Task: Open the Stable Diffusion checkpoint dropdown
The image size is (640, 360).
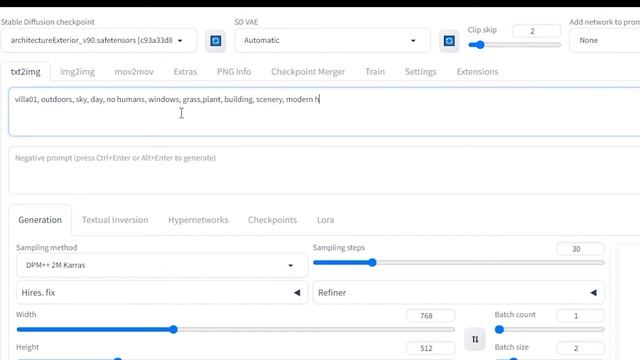Action: (x=99, y=40)
